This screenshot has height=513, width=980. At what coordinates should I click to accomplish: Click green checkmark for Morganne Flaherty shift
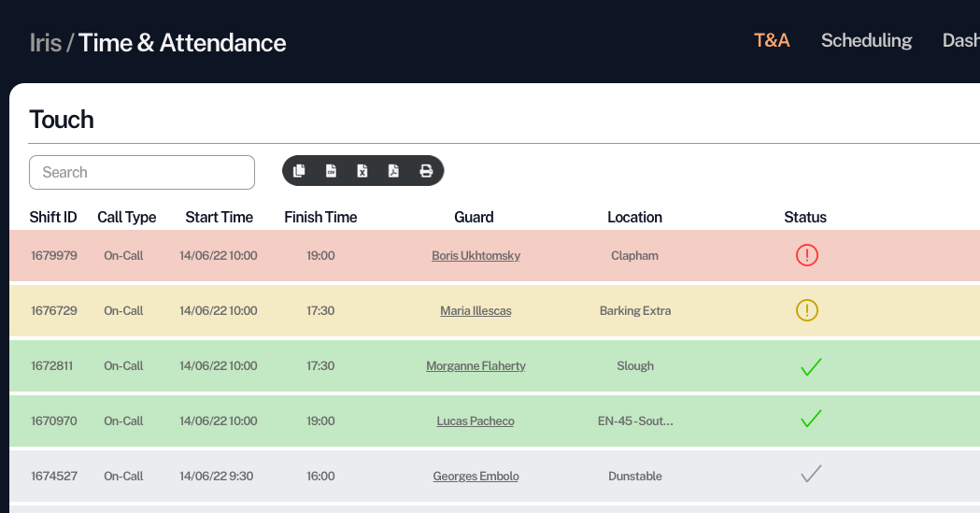[x=811, y=366]
